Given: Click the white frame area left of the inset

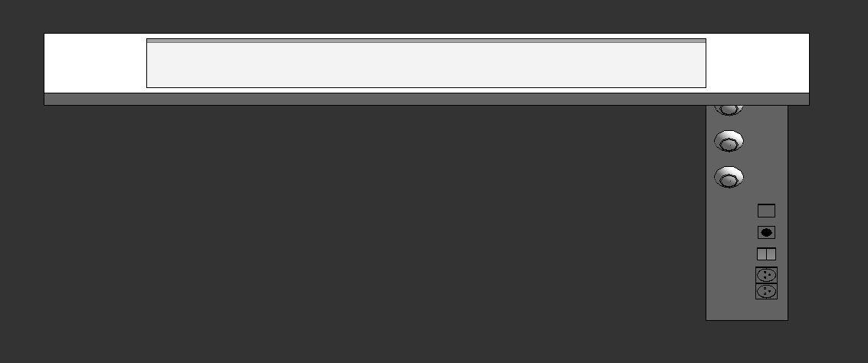Looking at the screenshot, I should point(95,63).
